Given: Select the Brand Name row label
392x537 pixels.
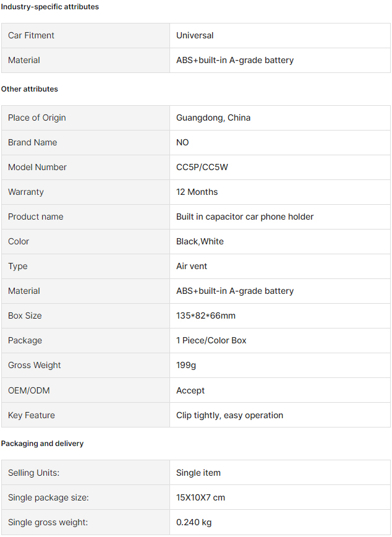Looking at the screenshot, I should point(33,142).
